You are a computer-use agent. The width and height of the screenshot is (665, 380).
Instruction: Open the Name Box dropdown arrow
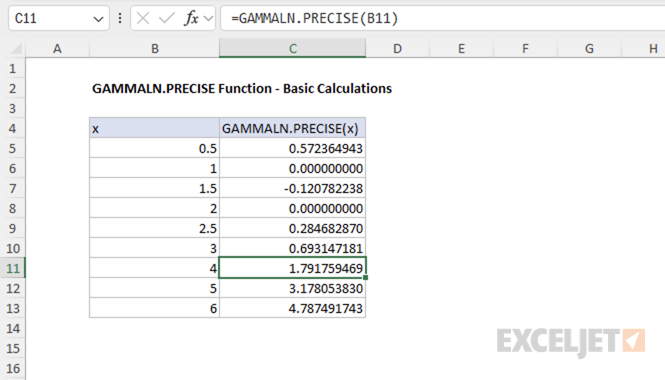click(98, 19)
